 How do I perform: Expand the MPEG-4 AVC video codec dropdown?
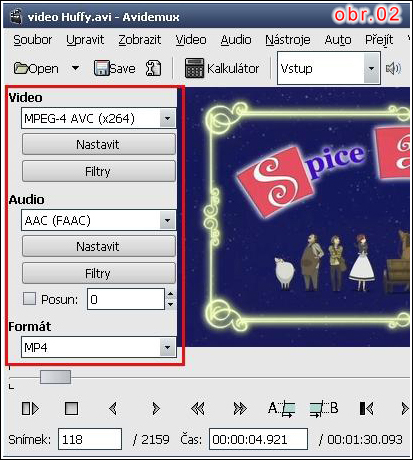tap(167, 118)
